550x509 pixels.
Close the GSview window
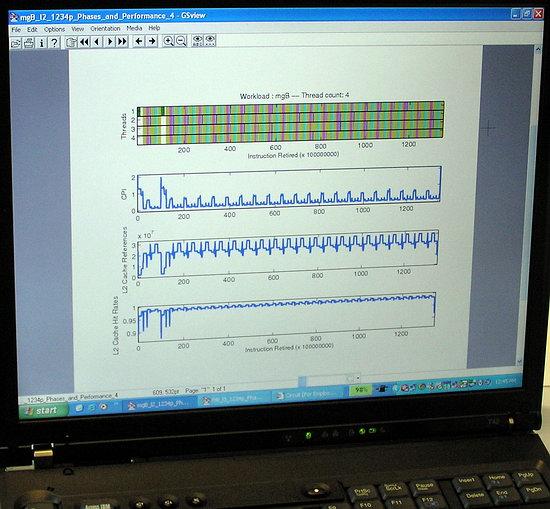538,14
